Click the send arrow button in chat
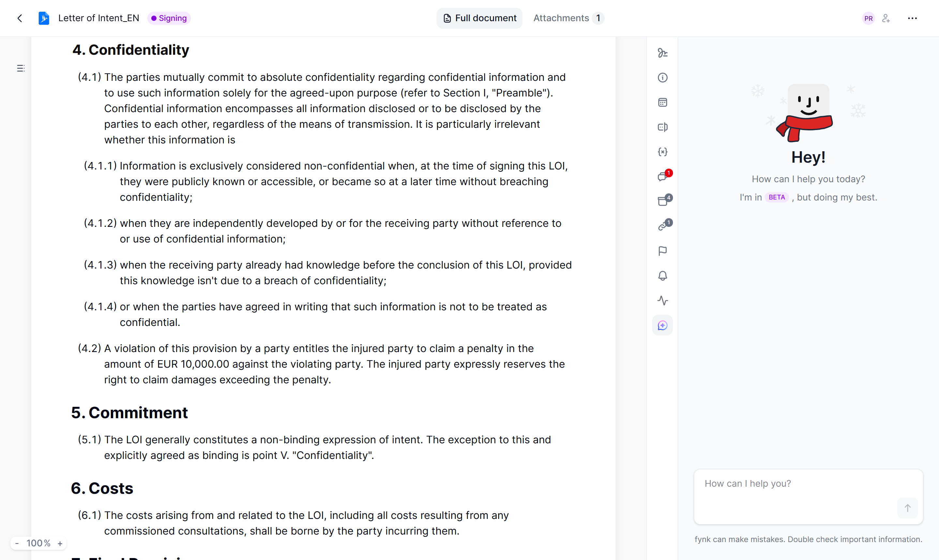Screen dimensions: 939x560 (907, 508)
